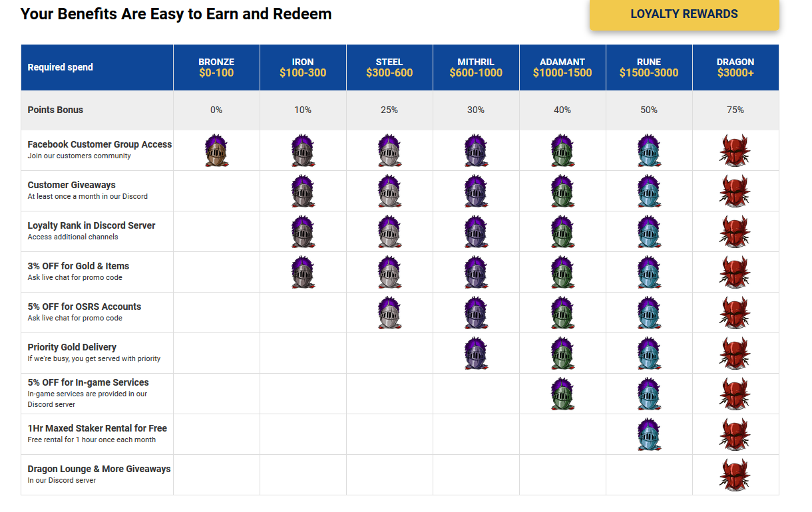Click 'If we're busy, you get served with priority' subtext
Screen dimensions: 812x512
94,359
